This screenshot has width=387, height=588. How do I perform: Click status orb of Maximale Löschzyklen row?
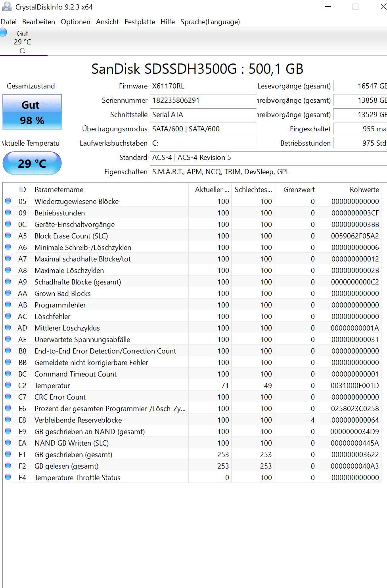pyautogui.click(x=8, y=270)
